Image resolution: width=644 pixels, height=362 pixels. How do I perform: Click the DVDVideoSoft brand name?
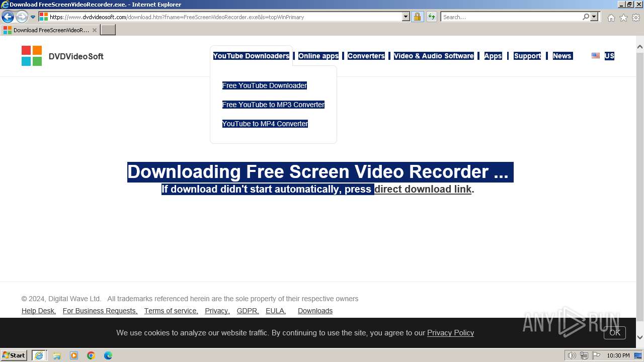point(76,56)
